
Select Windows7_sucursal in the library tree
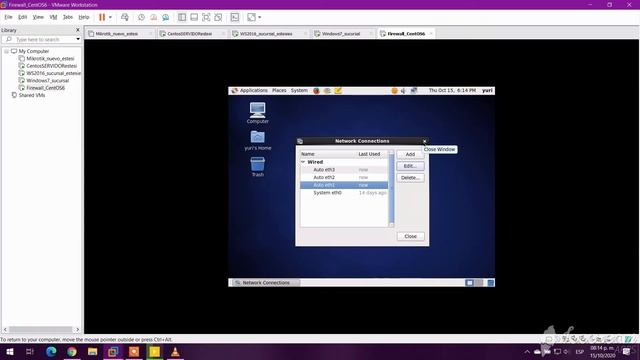point(47,81)
